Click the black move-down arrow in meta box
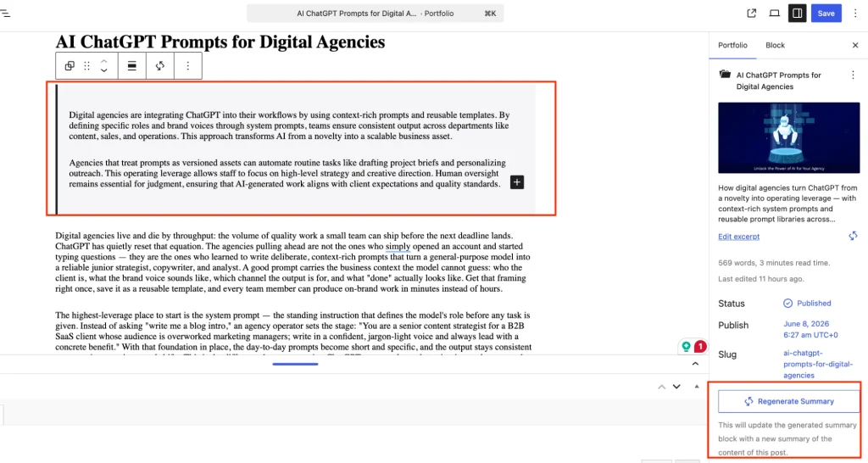The width and height of the screenshot is (868, 463). pyautogui.click(x=676, y=387)
